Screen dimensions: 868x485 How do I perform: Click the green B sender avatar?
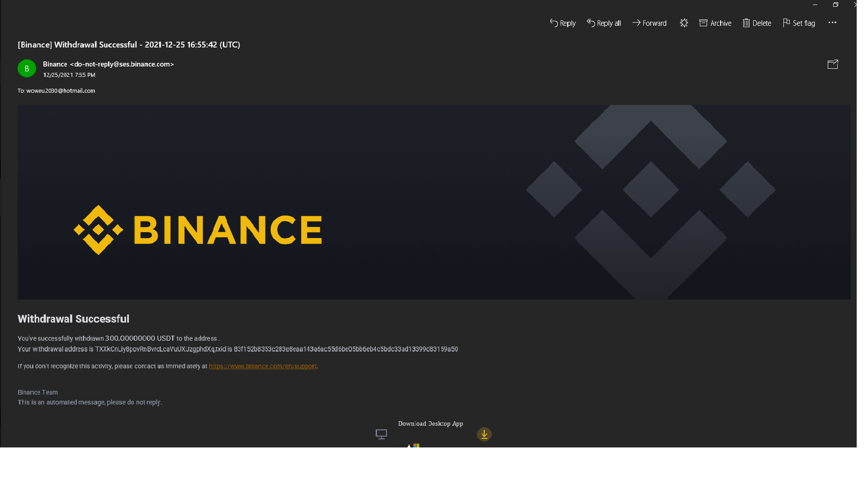coord(27,68)
